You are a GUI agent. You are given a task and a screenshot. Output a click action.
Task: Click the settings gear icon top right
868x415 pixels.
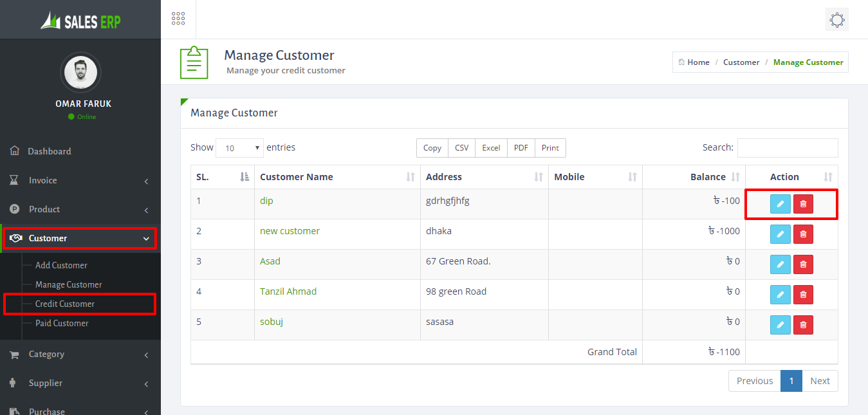coord(836,20)
